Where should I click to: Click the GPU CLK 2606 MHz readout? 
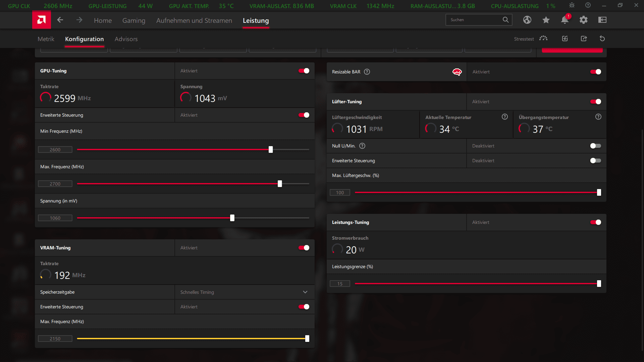(x=40, y=6)
